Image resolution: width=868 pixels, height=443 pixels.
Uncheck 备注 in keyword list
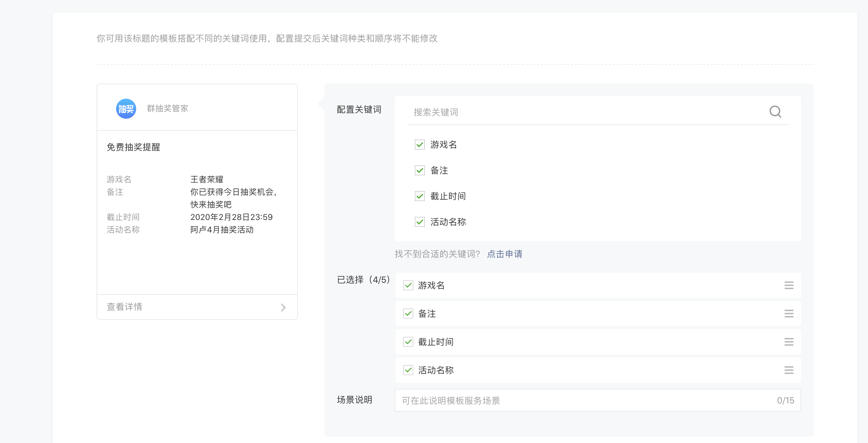[x=420, y=170]
